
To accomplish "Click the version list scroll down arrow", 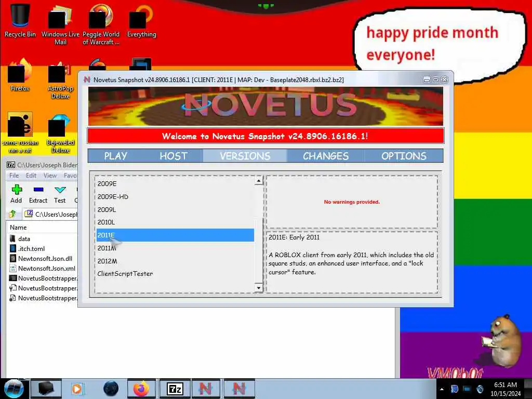I will point(259,288).
